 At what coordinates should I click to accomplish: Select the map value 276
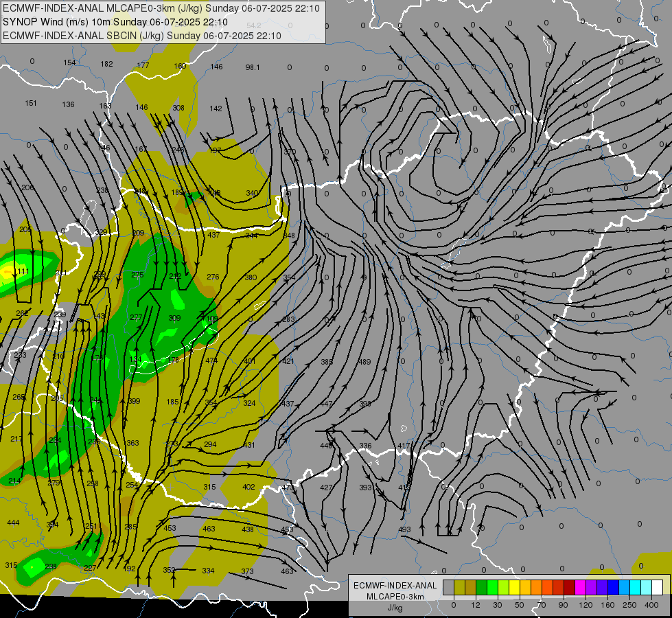pyautogui.click(x=213, y=277)
